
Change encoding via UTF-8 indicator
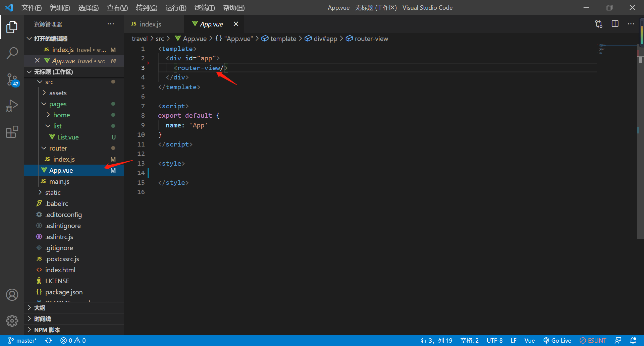[x=494, y=340]
